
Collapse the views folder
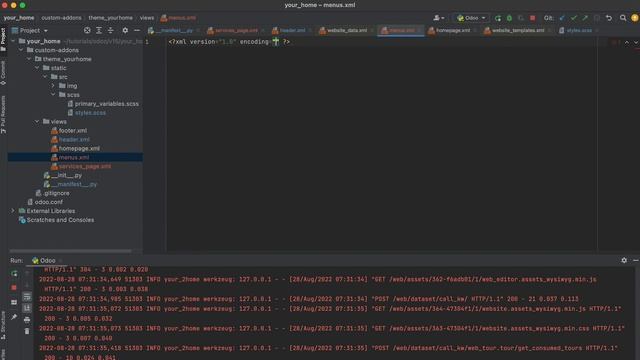37,122
